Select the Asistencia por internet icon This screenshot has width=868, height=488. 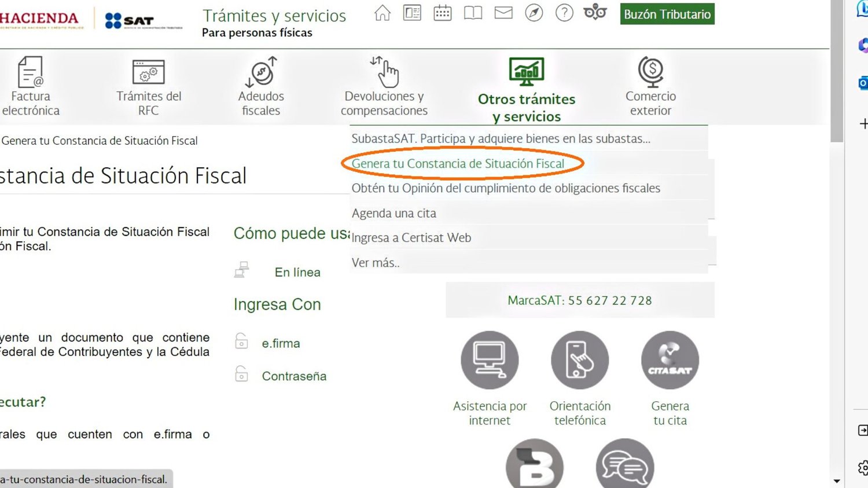[490, 359]
